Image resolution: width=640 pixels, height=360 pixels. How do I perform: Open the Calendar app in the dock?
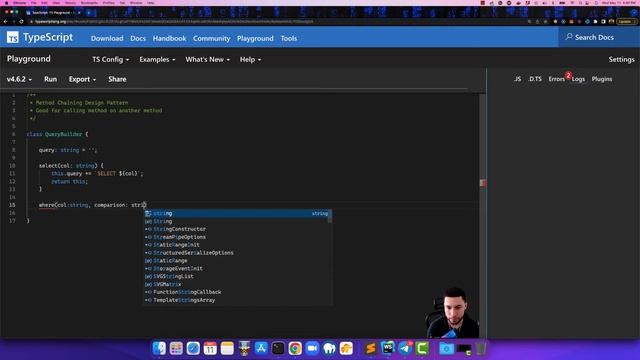point(210,348)
